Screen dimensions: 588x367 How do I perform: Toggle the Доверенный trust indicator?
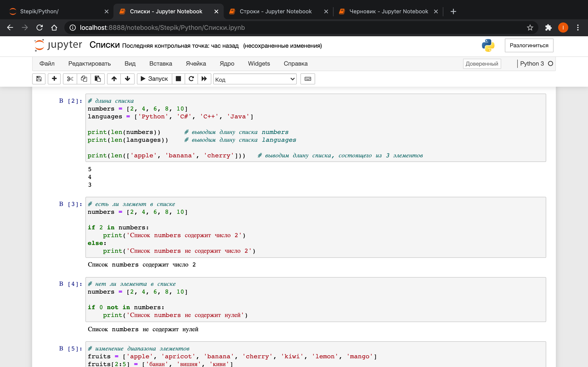pos(482,64)
